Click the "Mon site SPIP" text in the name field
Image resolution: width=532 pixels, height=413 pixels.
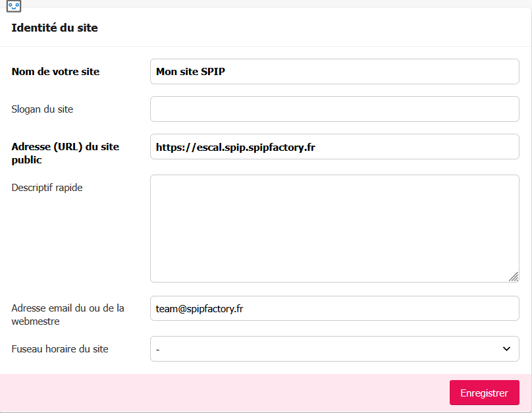pyautogui.click(x=190, y=72)
